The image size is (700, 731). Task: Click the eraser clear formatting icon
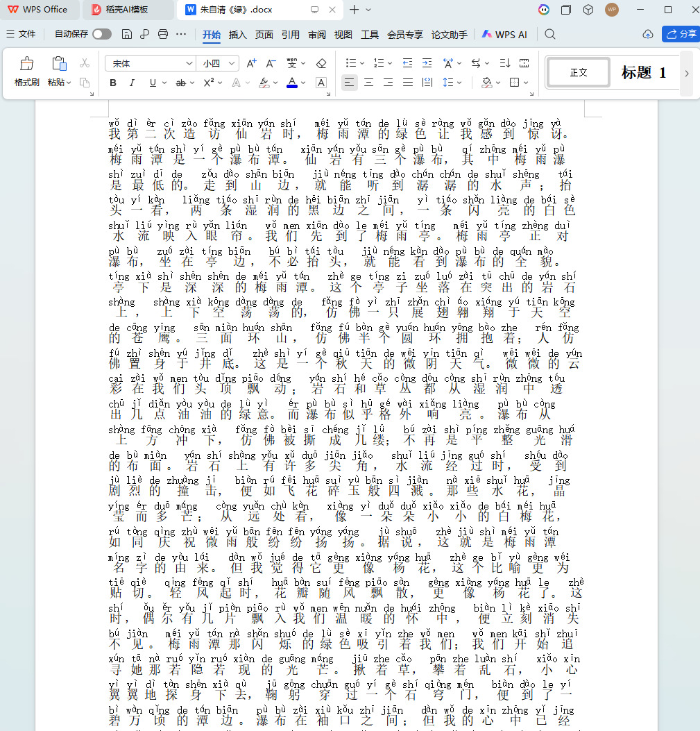click(x=321, y=63)
